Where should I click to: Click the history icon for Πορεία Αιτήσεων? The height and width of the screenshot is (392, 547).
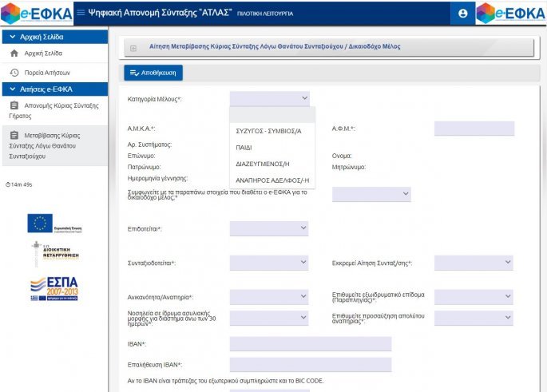tap(14, 73)
